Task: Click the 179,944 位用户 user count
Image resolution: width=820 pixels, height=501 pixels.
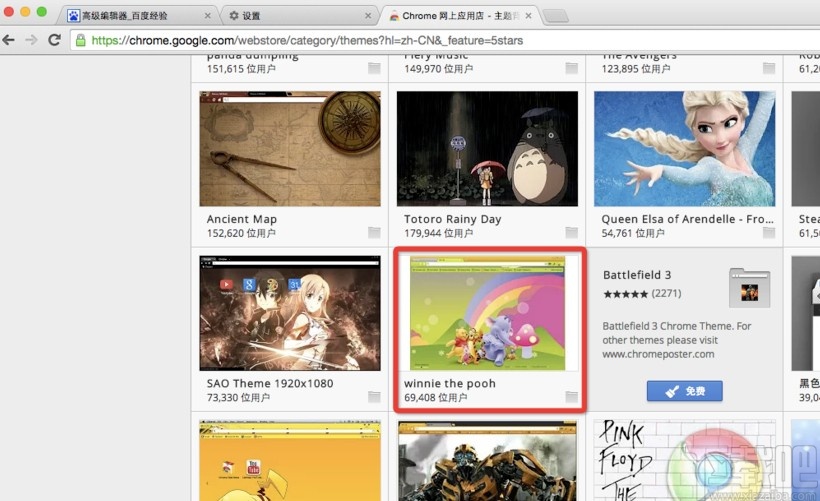Action: pos(438,233)
